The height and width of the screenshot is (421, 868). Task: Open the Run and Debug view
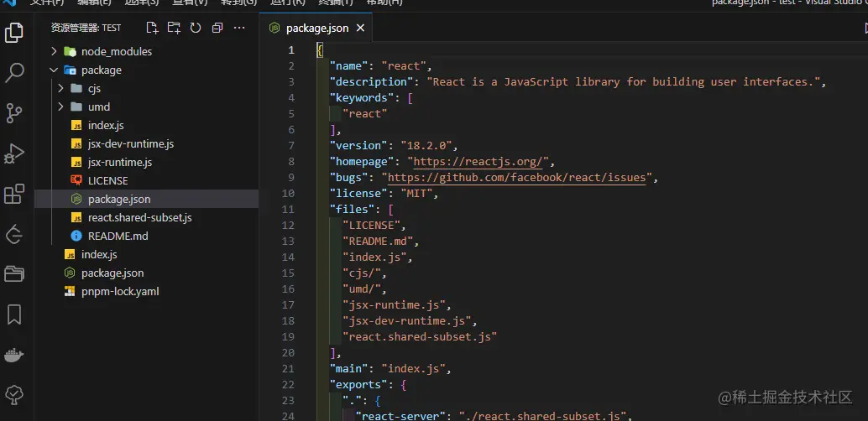click(13, 153)
